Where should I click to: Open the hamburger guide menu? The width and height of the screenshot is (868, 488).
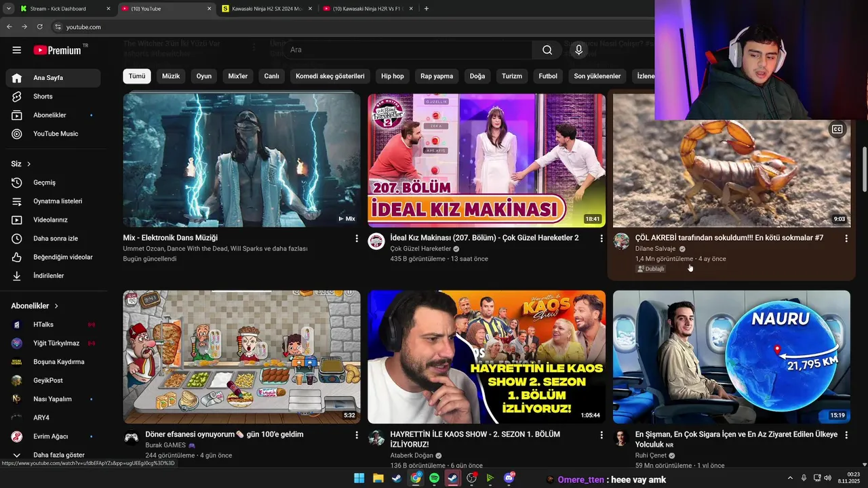tap(17, 50)
